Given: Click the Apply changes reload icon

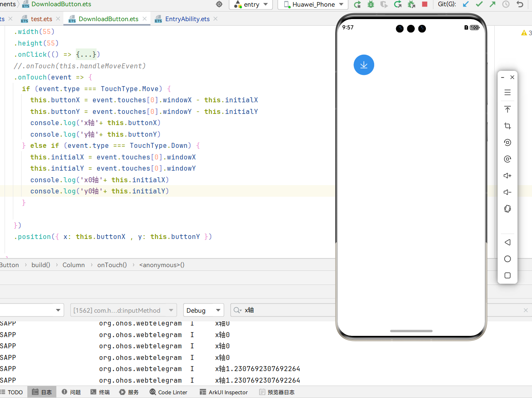Looking at the screenshot, I should tap(398, 5).
